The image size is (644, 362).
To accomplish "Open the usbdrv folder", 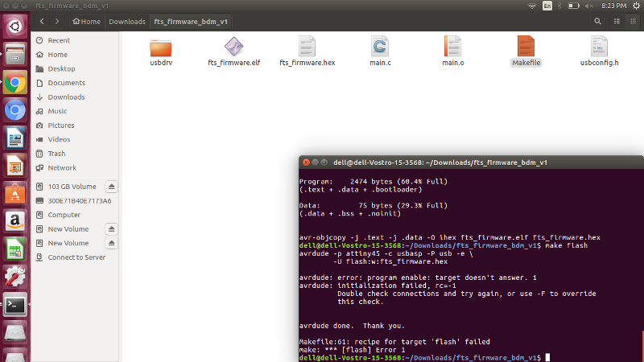I will 160,47.
